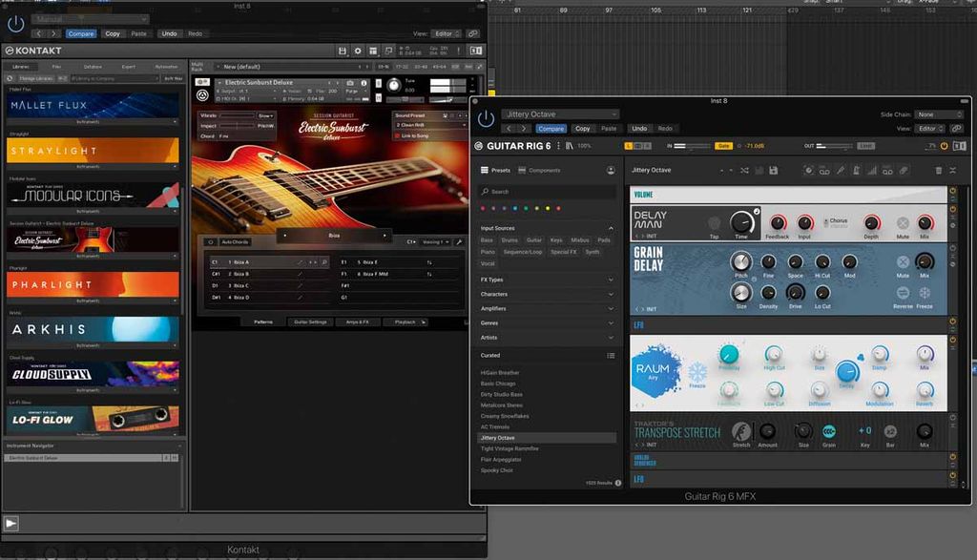Viewport: 977px width, 560px height.
Task: Click the save preset disk icon in Guitar Rig
Action: coord(773,170)
